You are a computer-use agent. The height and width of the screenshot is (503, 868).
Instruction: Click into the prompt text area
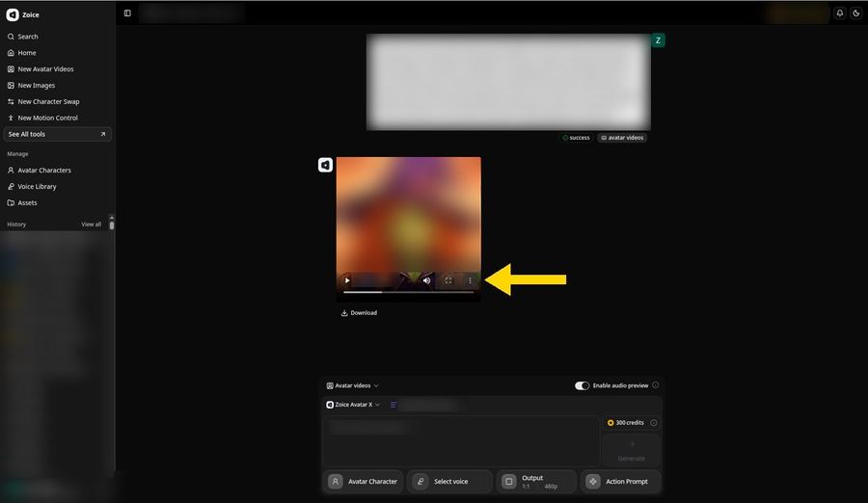pos(461,441)
